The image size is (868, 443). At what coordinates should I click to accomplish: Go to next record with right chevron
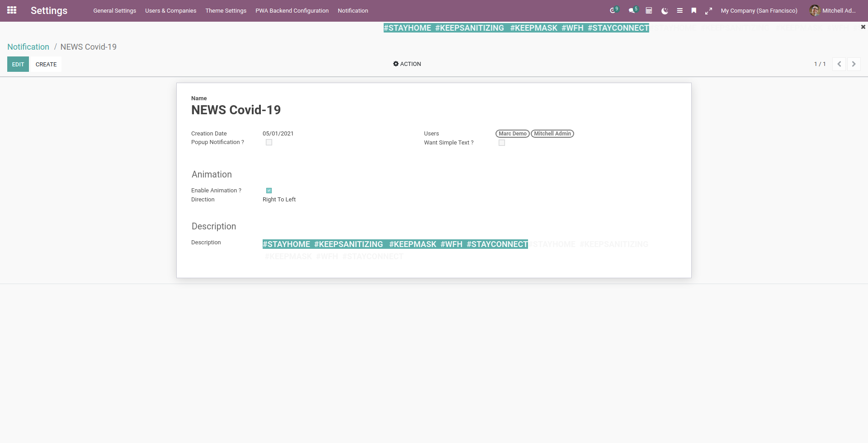[x=854, y=64]
